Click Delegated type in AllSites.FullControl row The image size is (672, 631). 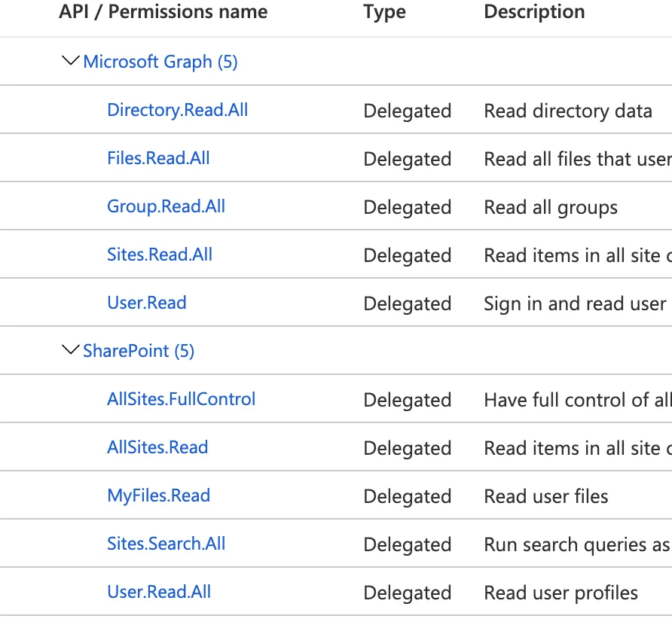(x=407, y=401)
